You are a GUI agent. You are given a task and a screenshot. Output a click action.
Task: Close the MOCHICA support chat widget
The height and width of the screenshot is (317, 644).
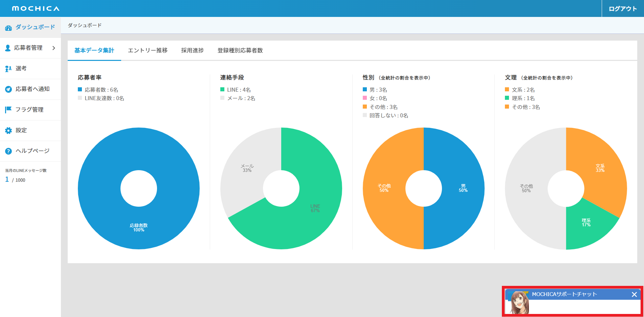634,295
